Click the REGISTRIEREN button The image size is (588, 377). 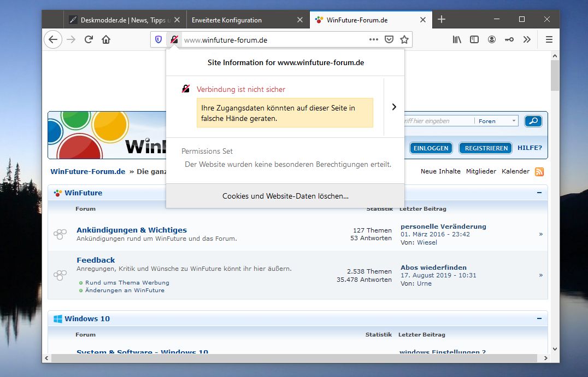tap(486, 148)
